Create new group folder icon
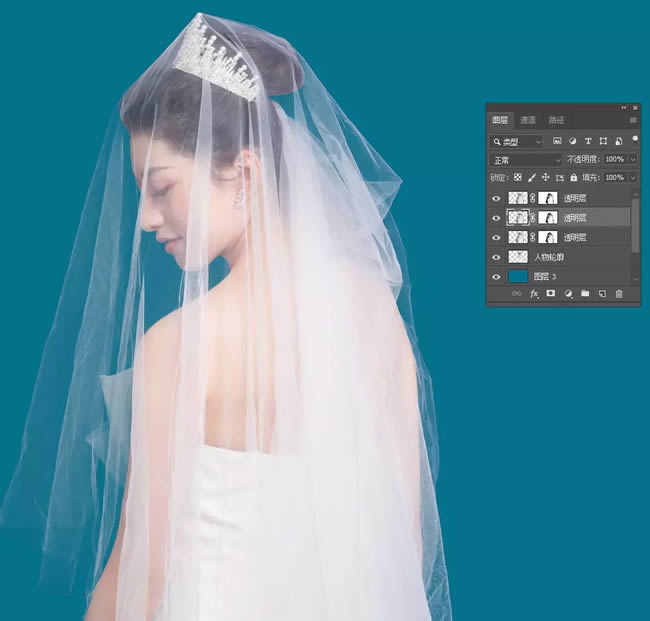 tap(585, 294)
